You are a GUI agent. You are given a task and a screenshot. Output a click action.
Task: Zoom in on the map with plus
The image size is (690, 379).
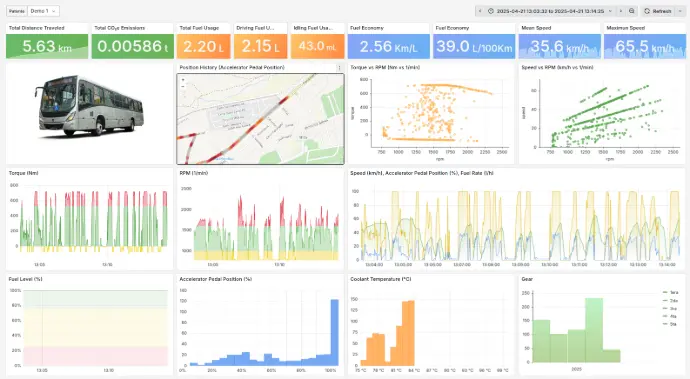click(x=183, y=80)
